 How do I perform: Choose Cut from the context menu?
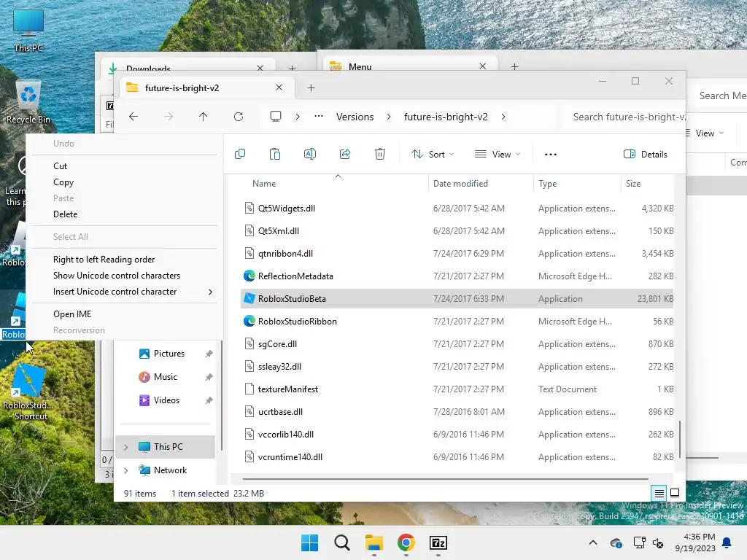(124, 166)
